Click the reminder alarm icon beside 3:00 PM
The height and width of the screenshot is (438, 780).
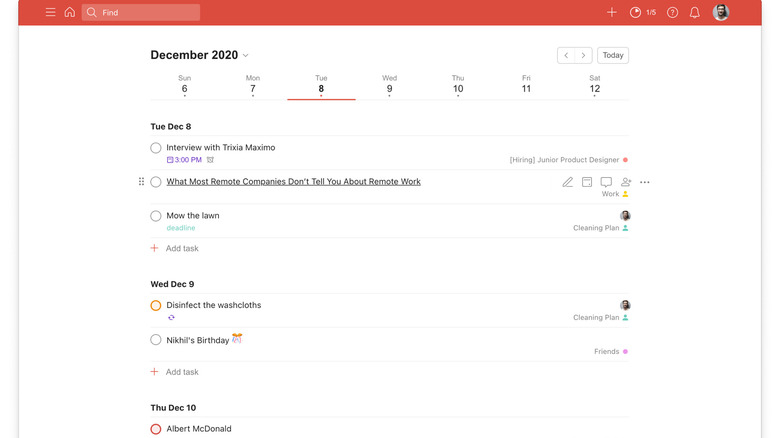[210, 160]
